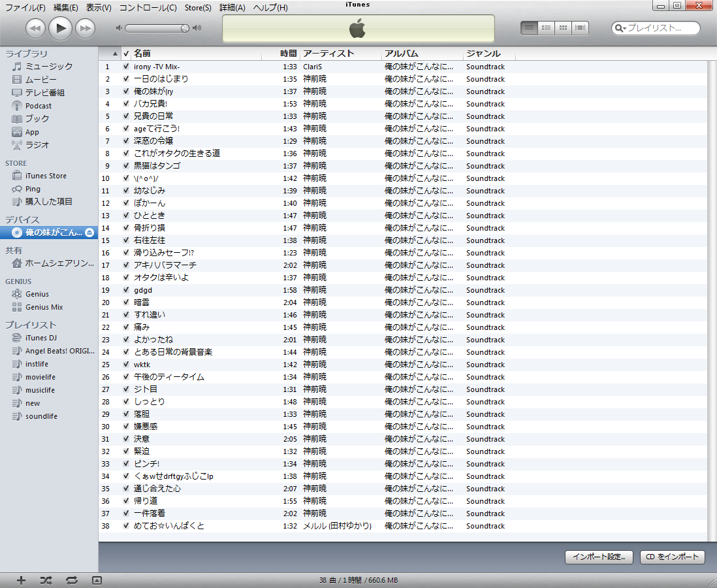Switch to grid view icon
Screen dimensions: 717x588
(x=563, y=28)
